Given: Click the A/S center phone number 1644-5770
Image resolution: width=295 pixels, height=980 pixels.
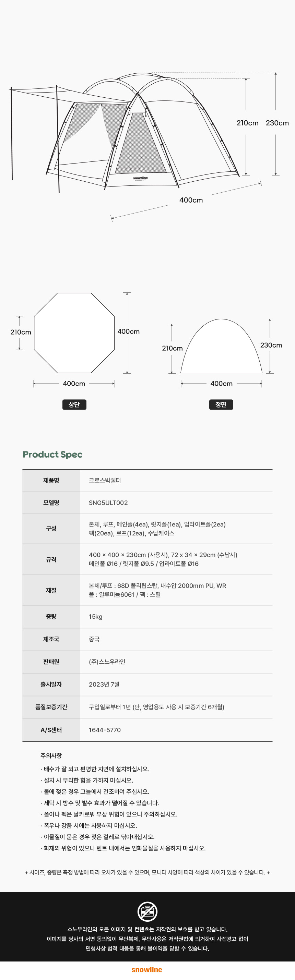Looking at the screenshot, I should 105,730.
